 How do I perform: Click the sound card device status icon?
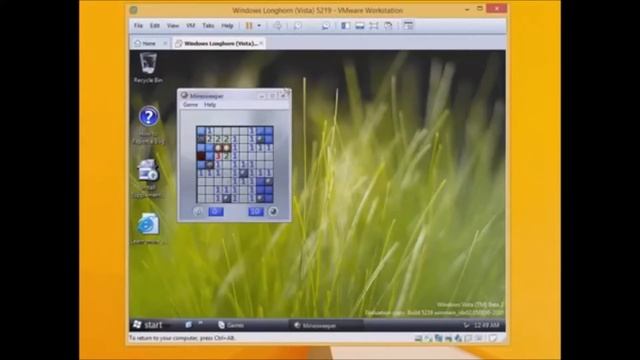458,338
